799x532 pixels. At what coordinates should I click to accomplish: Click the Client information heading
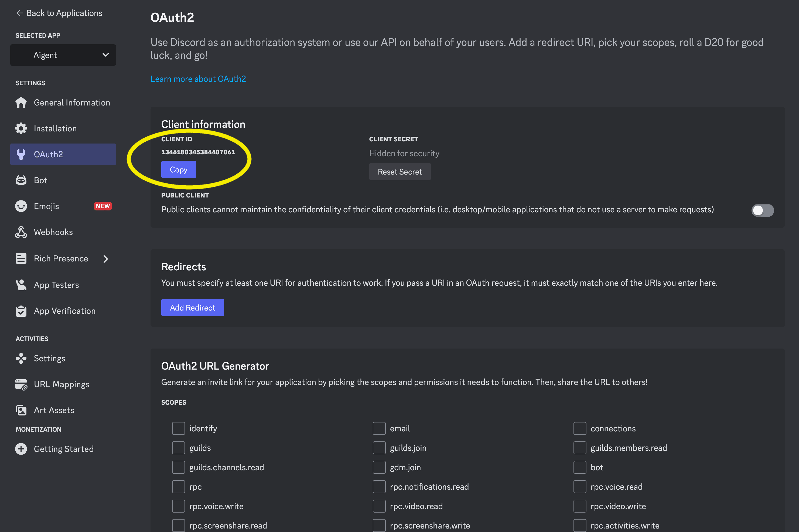click(203, 124)
